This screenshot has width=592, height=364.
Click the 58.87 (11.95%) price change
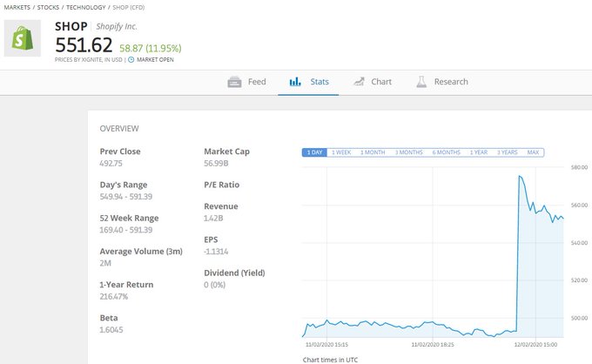pos(151,49)
